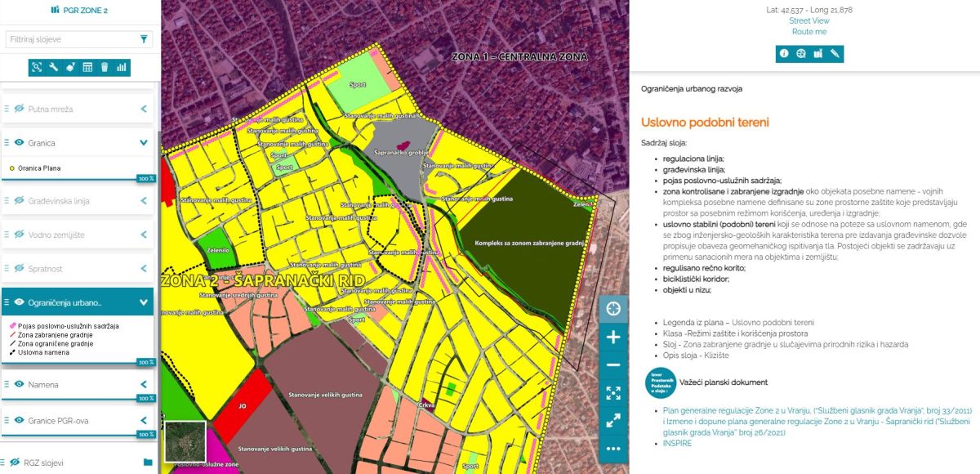
Task: Collapse the Ograničenja urbanog layer legend
Action: click(144, 302)
